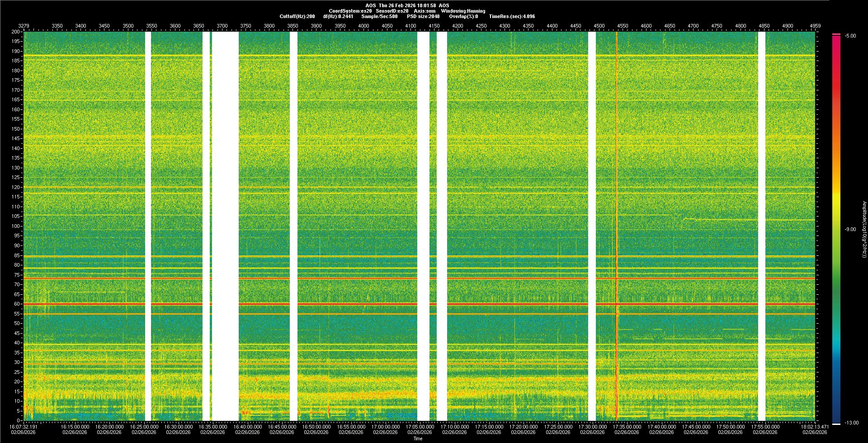Screen dimensions: 868x443
Task: Click the 16:07:32.191 start time label
Action: pyautogui.click(x=24, y=427)
